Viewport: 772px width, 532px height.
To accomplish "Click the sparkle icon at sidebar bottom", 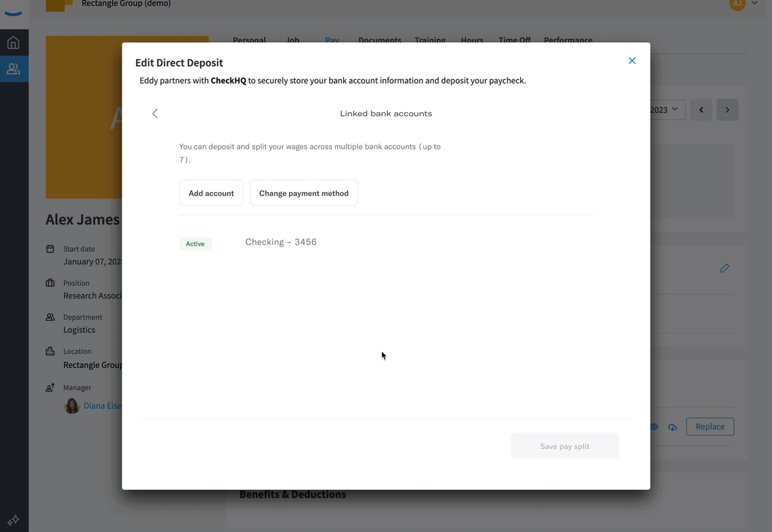I will (x=13, y=520).
